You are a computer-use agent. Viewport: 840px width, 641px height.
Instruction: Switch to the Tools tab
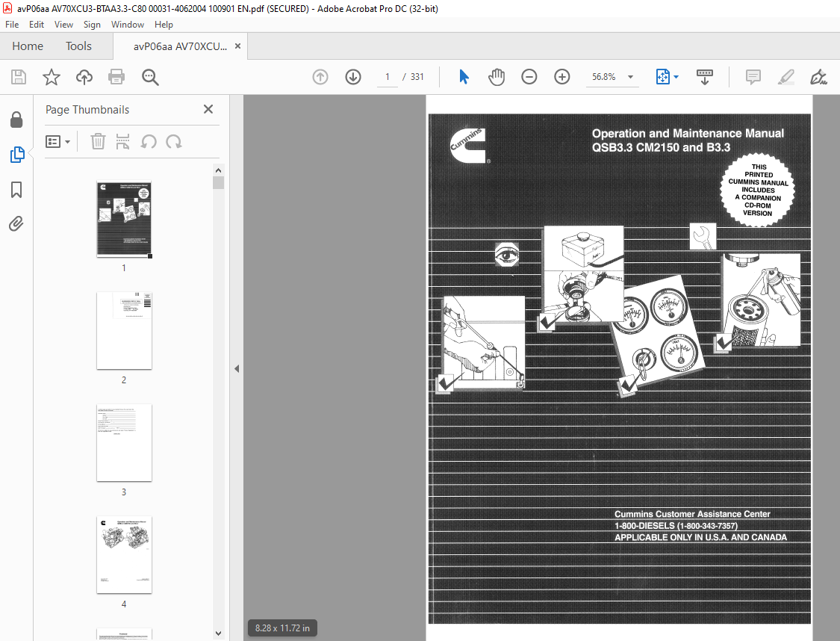[78, 46]
